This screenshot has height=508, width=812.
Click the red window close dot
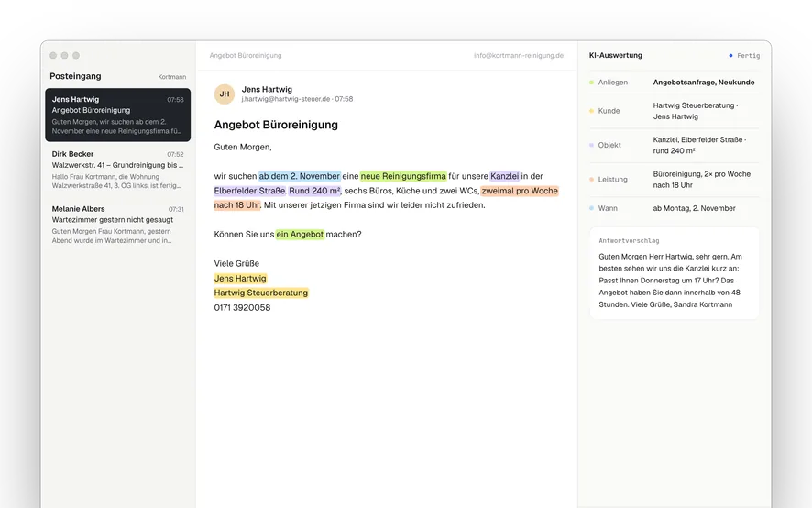53,55
